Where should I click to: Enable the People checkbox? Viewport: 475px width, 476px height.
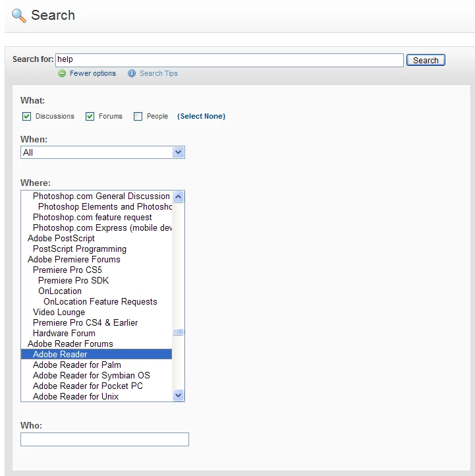[x=138, y=116]
